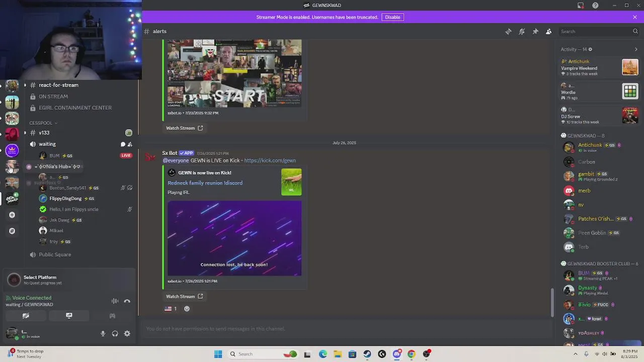Image resolution: width=644 pixels, height=362 pixels.
Task: Open OBS Studio from taskbar
Action: click(427, 354)
